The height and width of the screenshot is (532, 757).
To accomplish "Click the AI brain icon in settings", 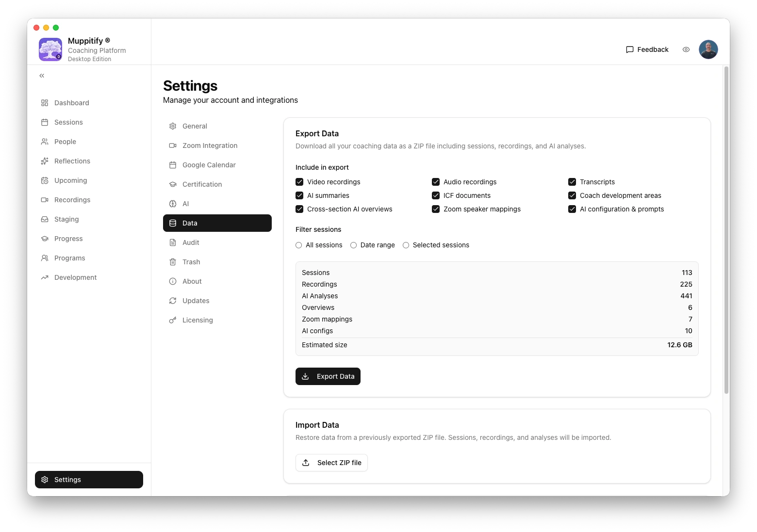I will pos(173,204).
